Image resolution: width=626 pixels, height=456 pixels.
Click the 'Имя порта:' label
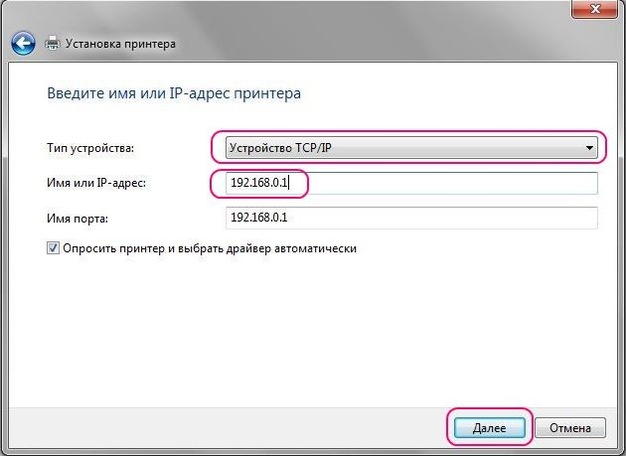[77, 218]
